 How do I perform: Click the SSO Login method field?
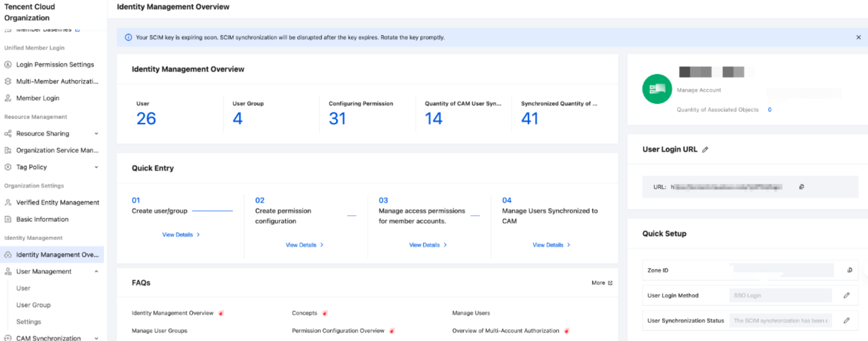tap(780, 296)
